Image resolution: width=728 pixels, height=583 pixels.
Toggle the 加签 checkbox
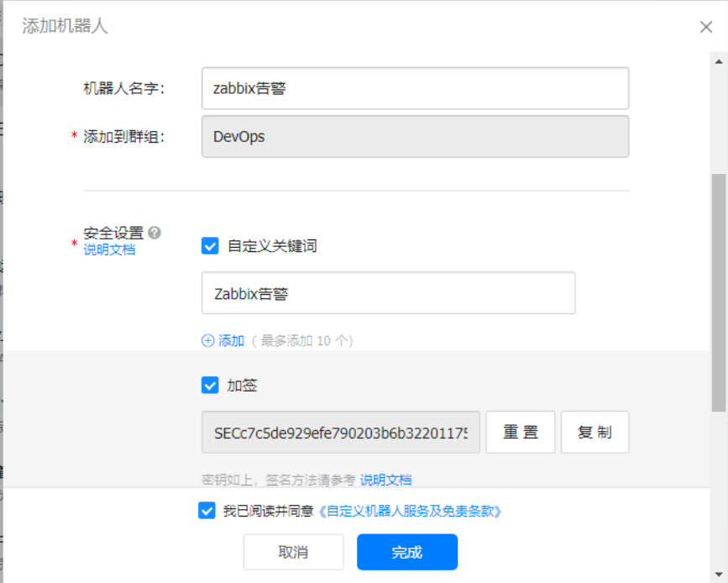210,385
